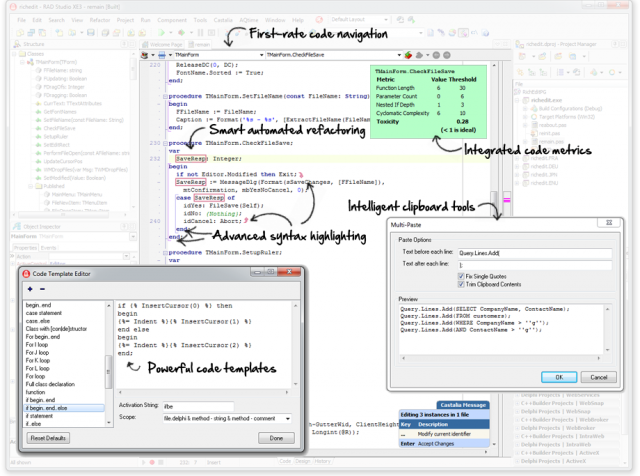Click the template list vertical scrollbar thumb
The height and width of the screenshot is (476, 640).
pyautogui.click(x=109, y=371)
